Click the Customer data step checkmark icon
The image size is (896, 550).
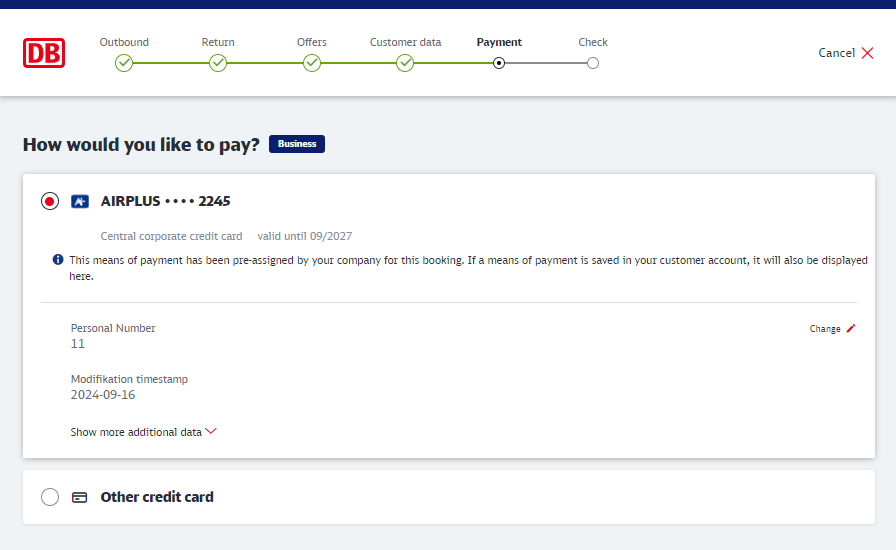(405, 63)
